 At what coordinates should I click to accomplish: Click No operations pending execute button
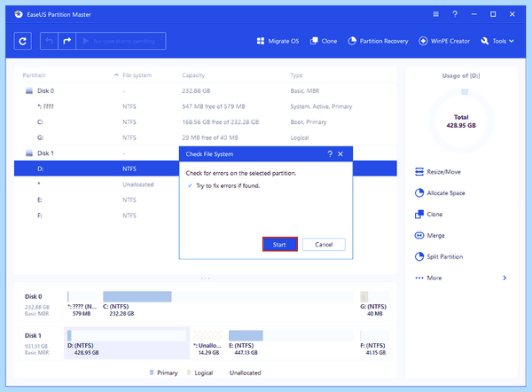[121, 41]
